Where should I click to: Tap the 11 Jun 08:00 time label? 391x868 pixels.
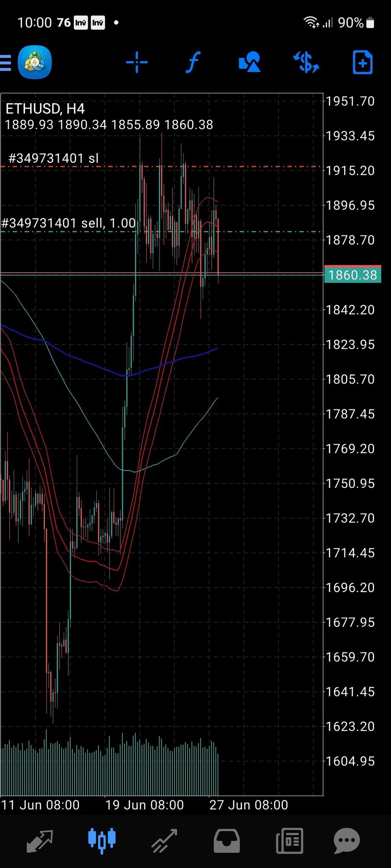tap(40, 805)
